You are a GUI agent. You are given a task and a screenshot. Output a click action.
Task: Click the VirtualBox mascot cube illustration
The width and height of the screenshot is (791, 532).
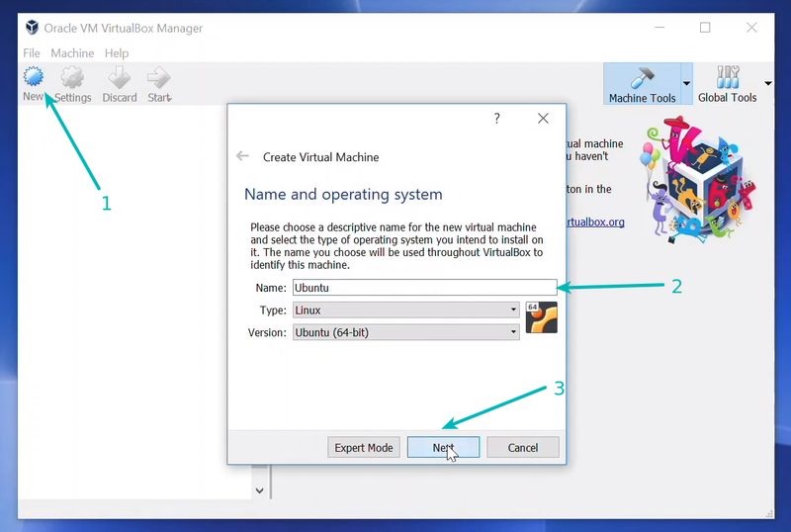point(699,180)
